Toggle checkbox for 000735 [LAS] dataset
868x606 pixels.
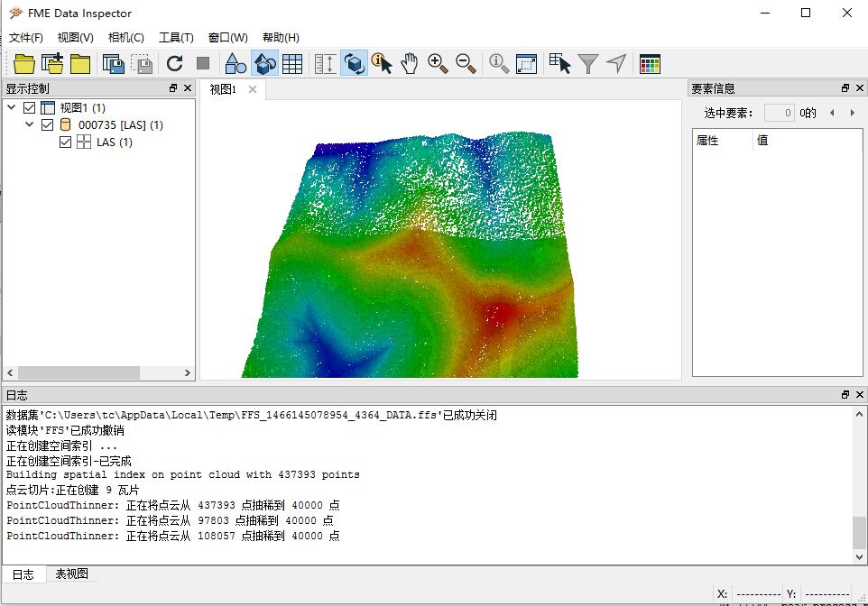pyautogui.click(x=48, y=124)
